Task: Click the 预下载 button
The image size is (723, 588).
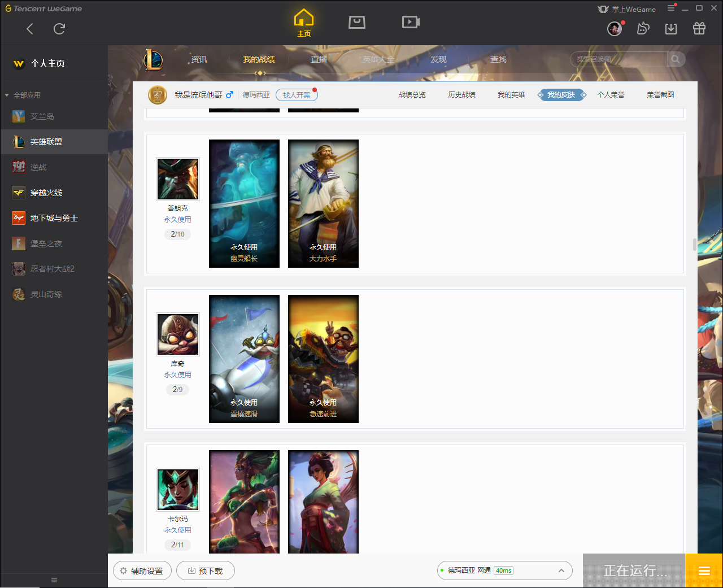Action: coord(206,570)
